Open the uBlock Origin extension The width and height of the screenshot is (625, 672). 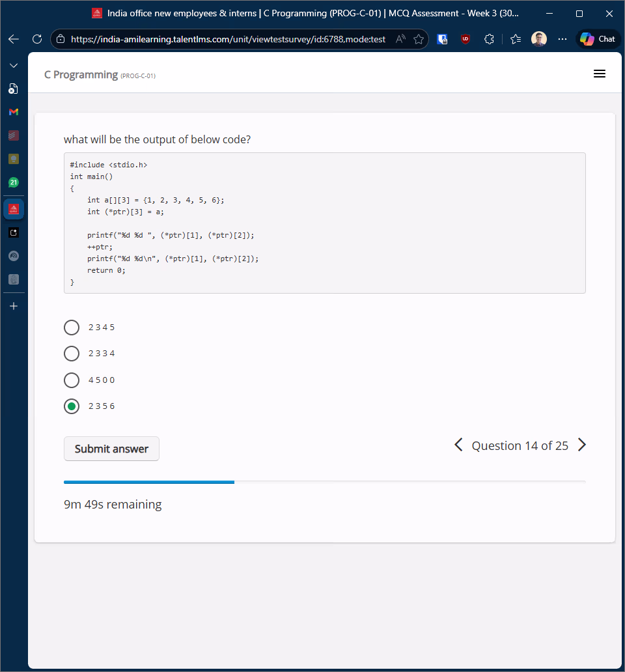click(465, 39)
